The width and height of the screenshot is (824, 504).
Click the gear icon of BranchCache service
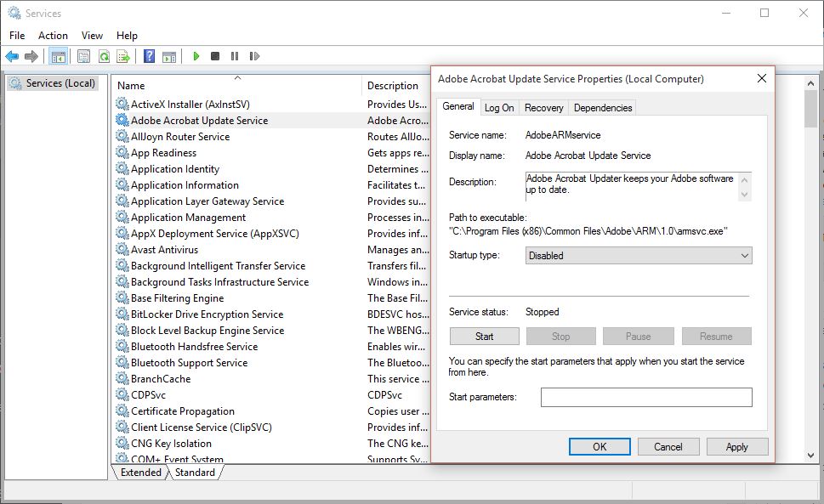(x=122, y=378)
